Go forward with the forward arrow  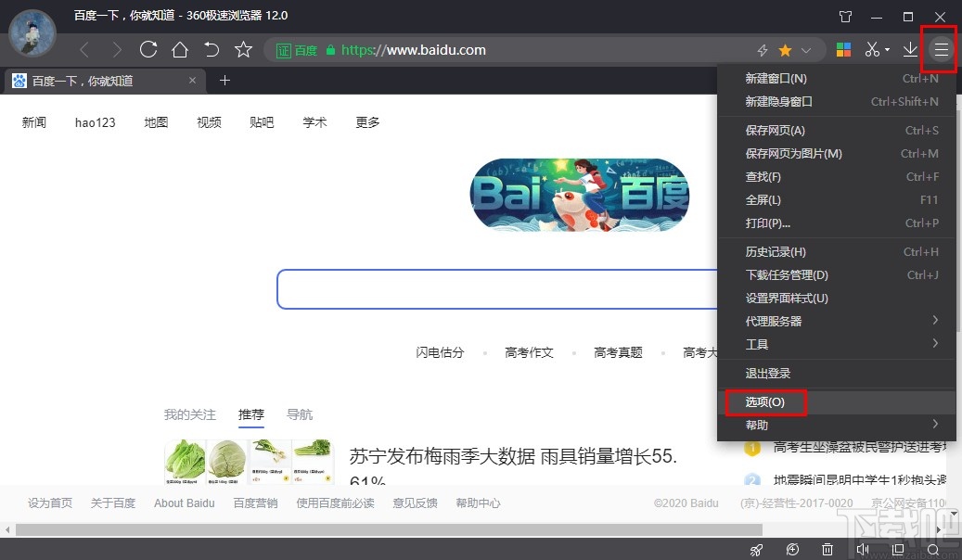[x=116, y=50]
